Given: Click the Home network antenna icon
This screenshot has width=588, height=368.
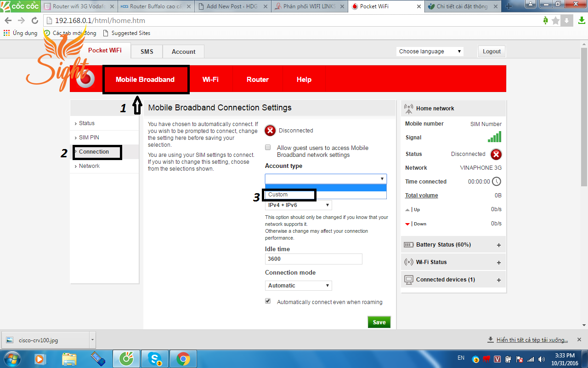Looking at the screenshot, I should 408,109.
